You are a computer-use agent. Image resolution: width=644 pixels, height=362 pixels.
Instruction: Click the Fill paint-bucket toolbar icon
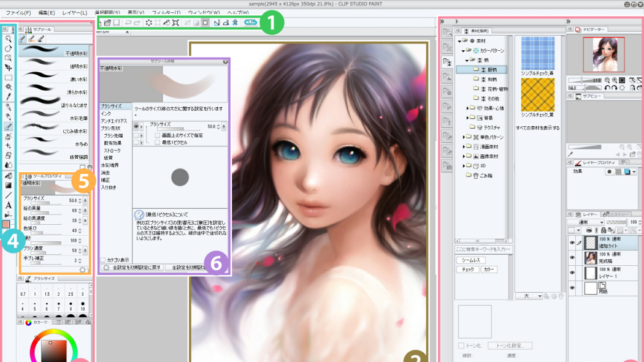(166, 23)
